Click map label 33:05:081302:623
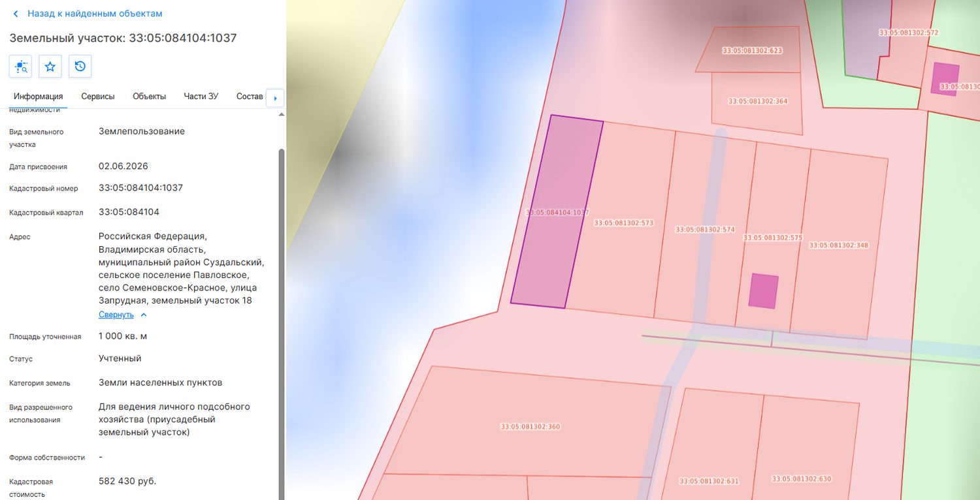This screenshot has height=500, width=980. (752, 50)
